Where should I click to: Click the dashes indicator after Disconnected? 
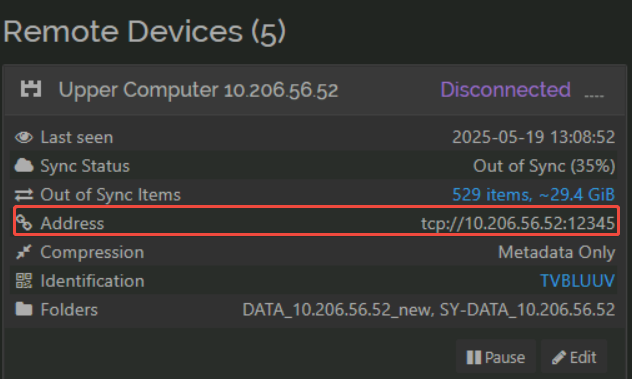pyautogui.click(x=594, y=96)
